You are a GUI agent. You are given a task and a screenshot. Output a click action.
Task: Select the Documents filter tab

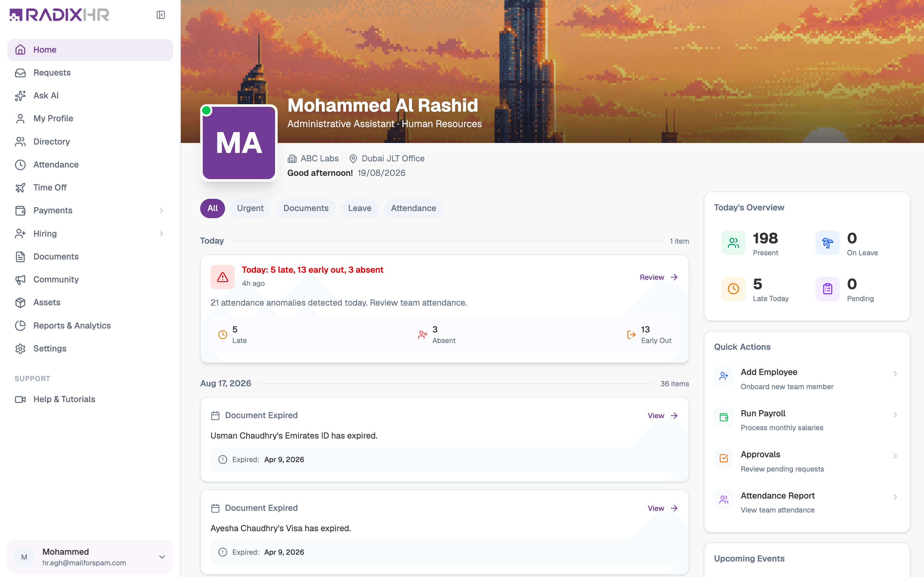[306, 208]
